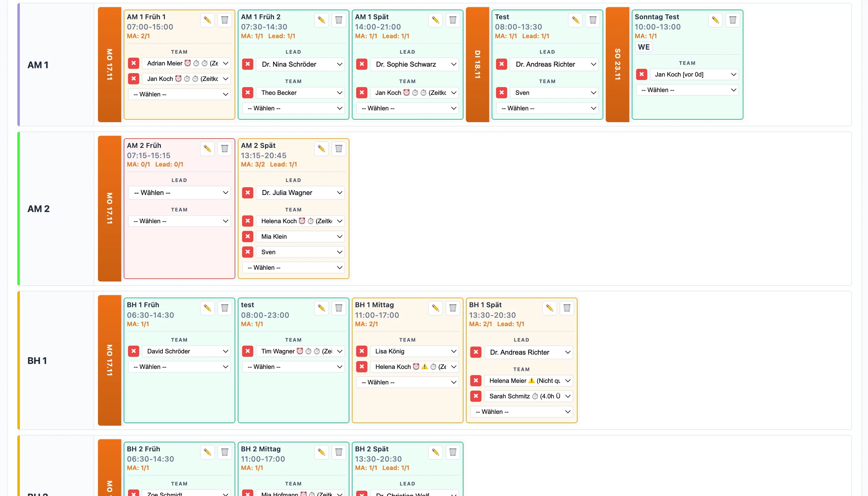Screen dimensions: 868x496
Task: Delete the AM 2 Früh shift
Action: (224, 148)
